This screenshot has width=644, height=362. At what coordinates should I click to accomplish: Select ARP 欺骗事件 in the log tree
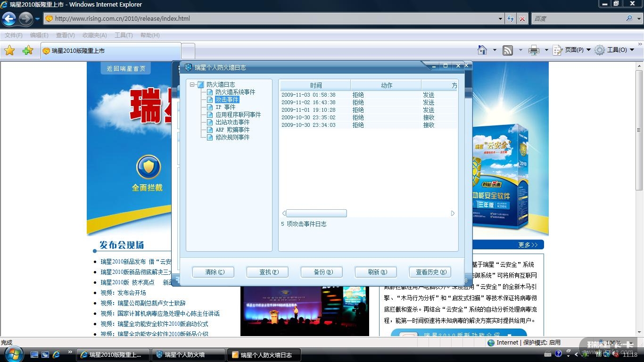(232, 130)
